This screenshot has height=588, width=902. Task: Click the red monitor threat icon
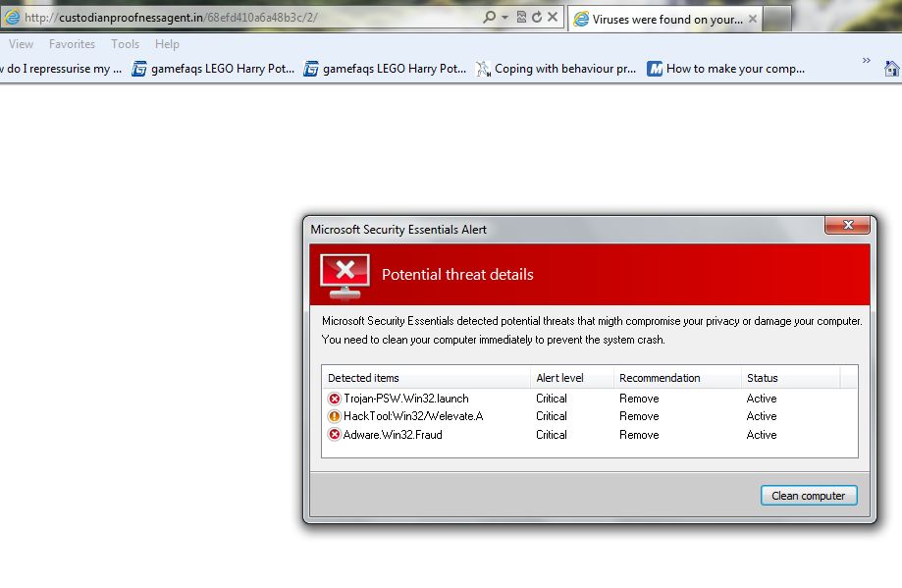(345, 277)
